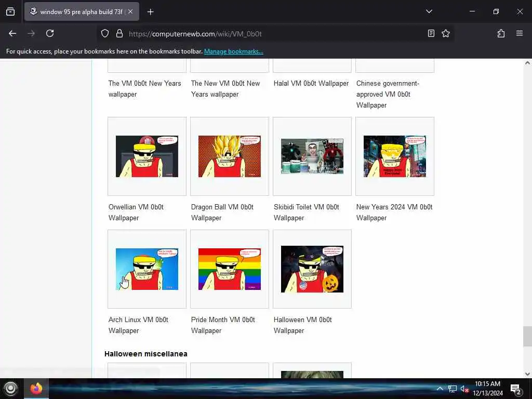Open Dragon Ball VM 0b0t Wallpaper thumbnail
Screen dimensions: 532x399
point(230,156)
